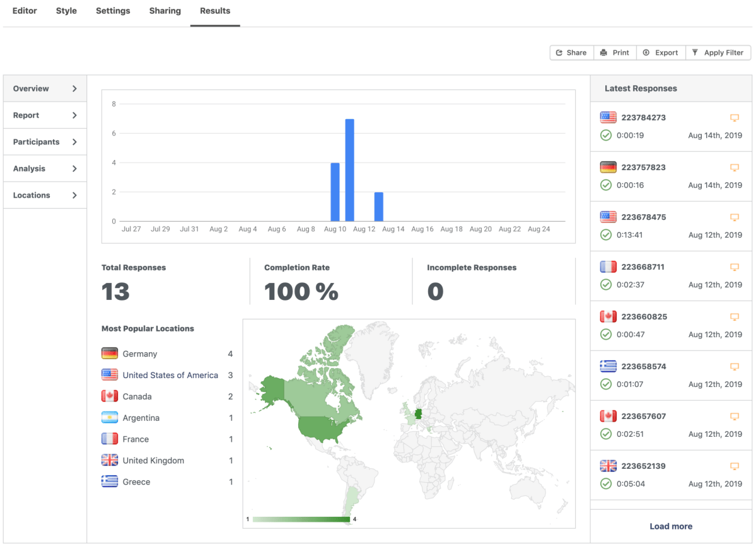The width and height of the screenshot is (756, 547).
Task: Click desktop device icon for response 223784273
Action: tap(734, 118)
